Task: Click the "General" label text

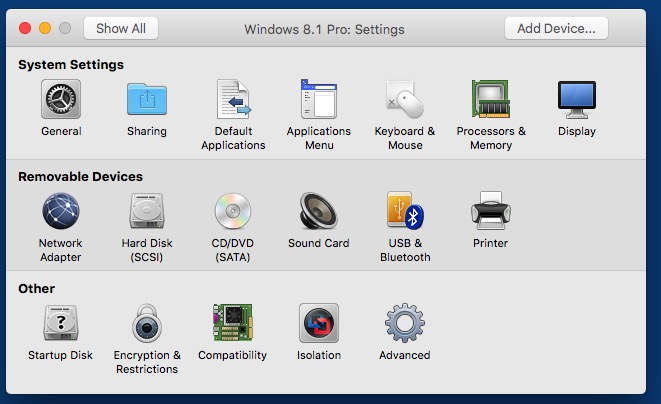Action: click(x=61, y=131)
